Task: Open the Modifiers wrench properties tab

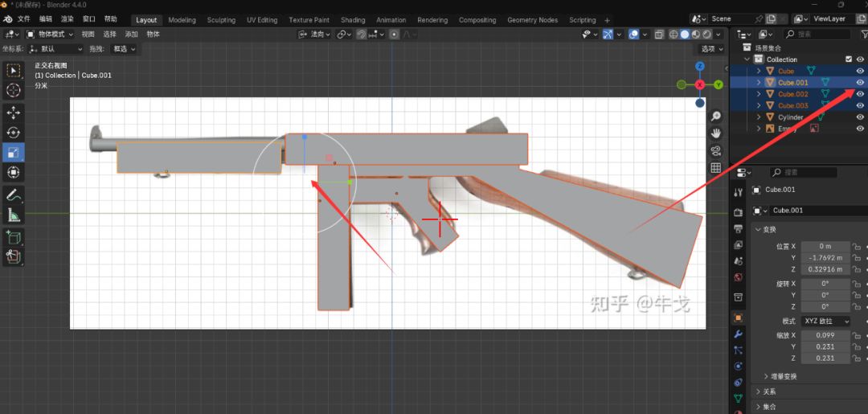Action: (739, 334)
